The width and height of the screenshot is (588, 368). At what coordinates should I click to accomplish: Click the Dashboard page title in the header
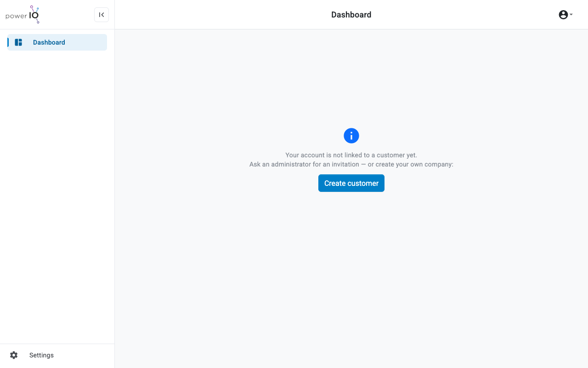click(x=351, y=15)
